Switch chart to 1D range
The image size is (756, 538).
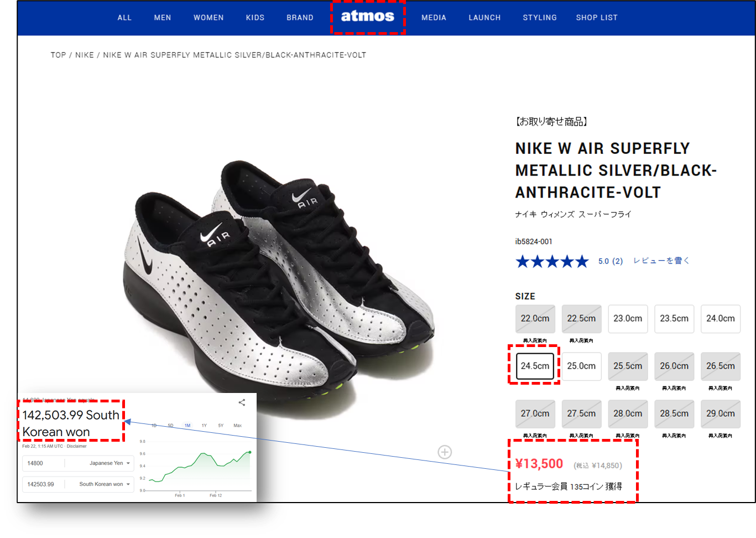tap(154, 426)
